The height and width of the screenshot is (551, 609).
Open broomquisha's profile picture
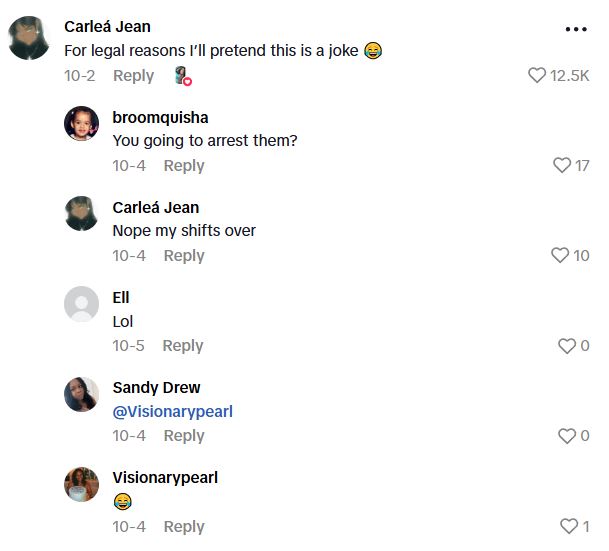click(82, 124)
